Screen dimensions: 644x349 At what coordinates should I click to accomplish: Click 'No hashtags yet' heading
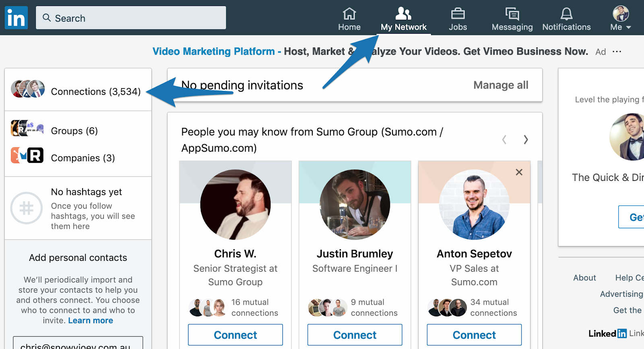pyautogui.click(x=87, y=192)
